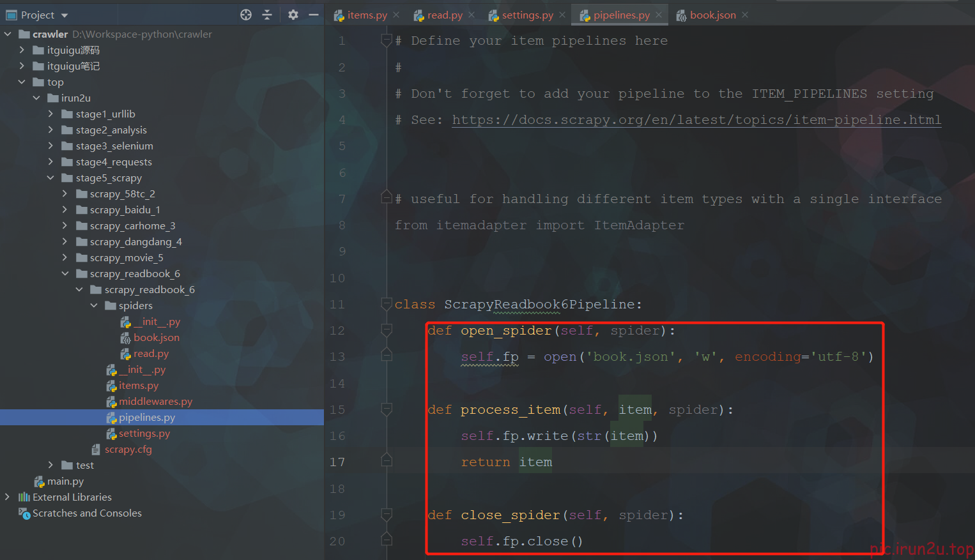Expand the scrapy_dangdang_4 folder
Image resolution: width=975 pixels, height=560 pixels.
(65, 241)
